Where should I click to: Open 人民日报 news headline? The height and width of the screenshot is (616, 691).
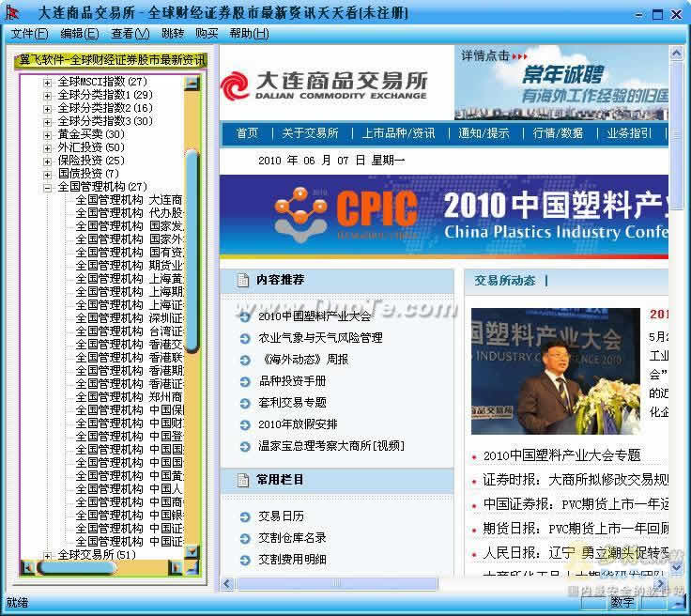(x=576, y=553)
